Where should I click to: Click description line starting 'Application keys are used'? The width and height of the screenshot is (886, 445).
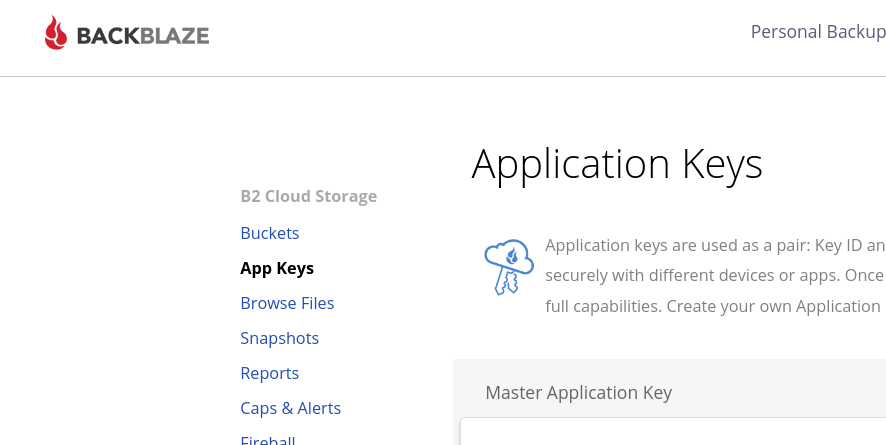pos(714,246)
